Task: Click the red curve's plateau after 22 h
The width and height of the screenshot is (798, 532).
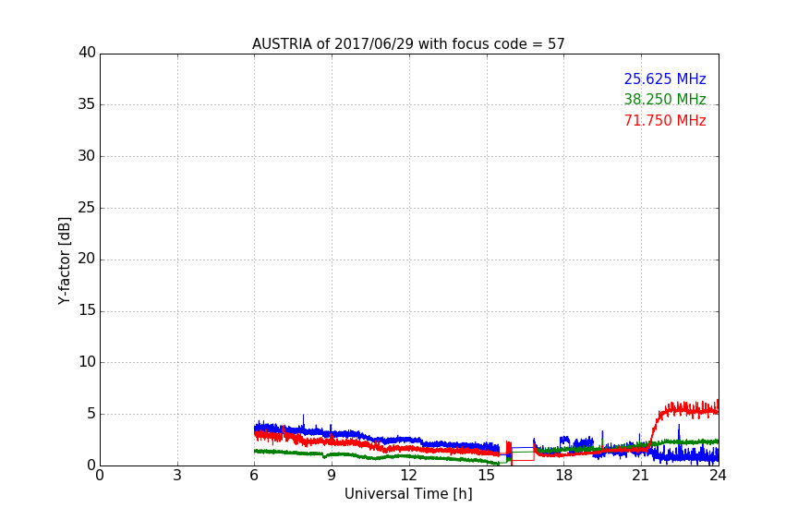Action: click(692, 409)
